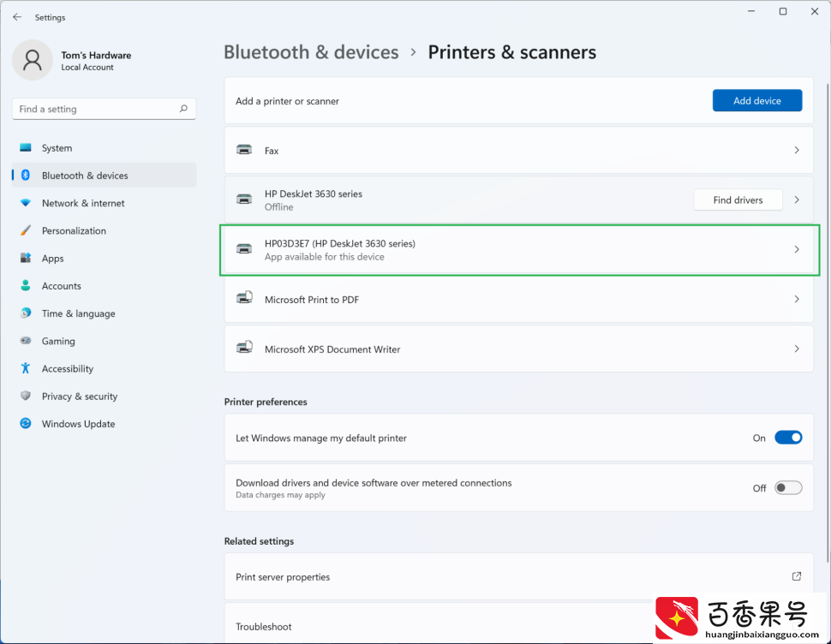Maximize the Settings window

(x=783, y=11)
